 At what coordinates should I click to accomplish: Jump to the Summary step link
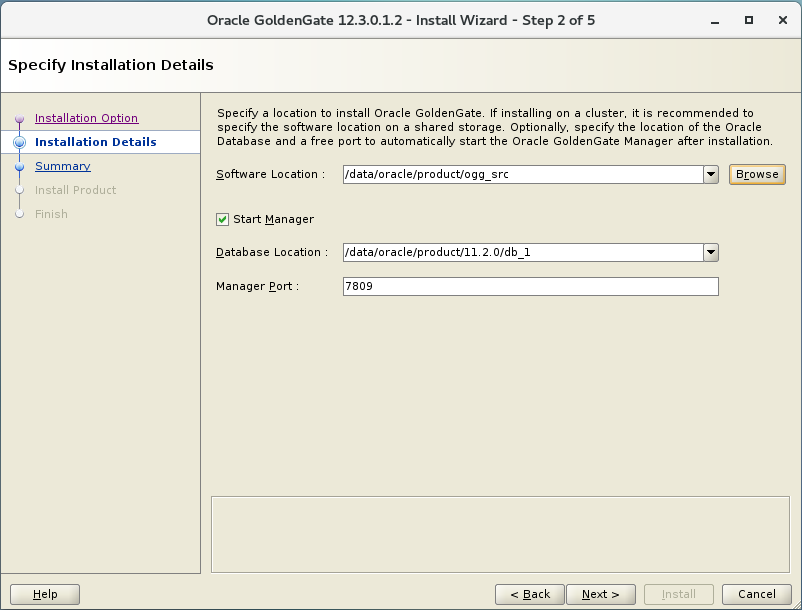point(62,166)
